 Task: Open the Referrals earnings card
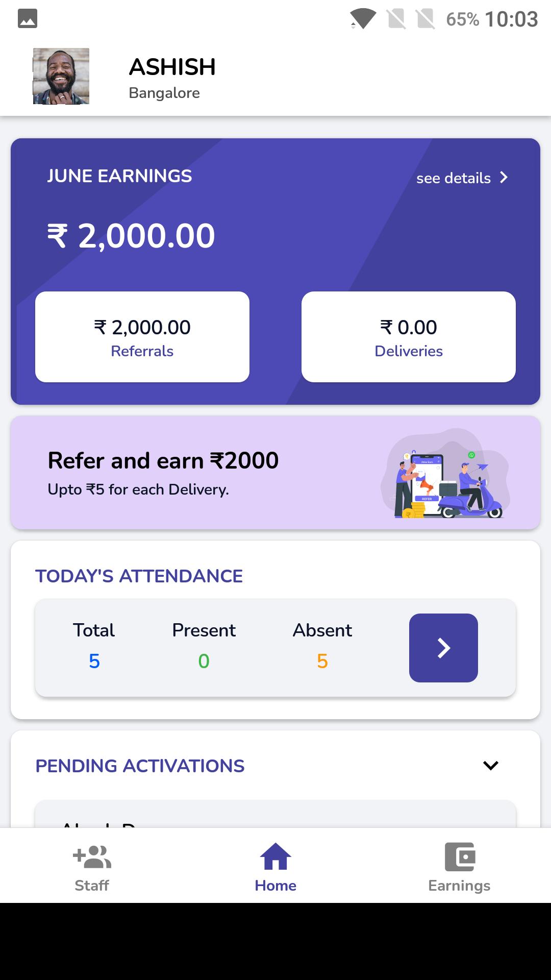[142, 337]
